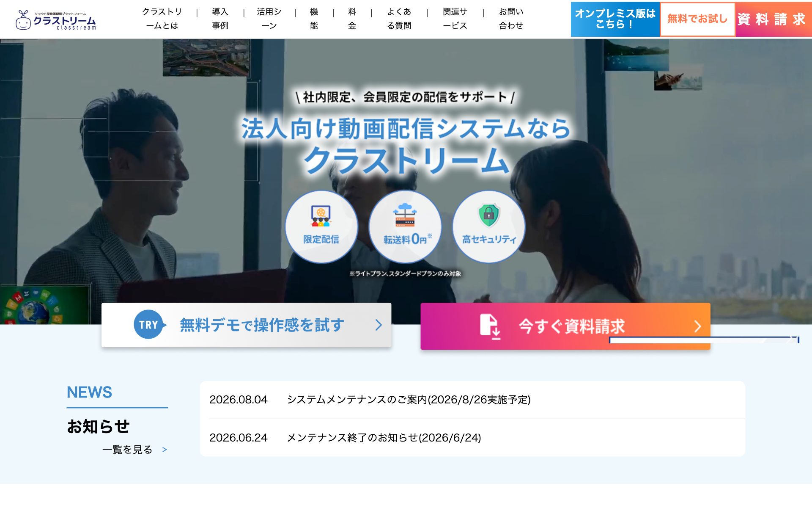Open the メンテナンス終了のお知らせ news item
Viewport: 812px width, 508px height.
point(384,438)
